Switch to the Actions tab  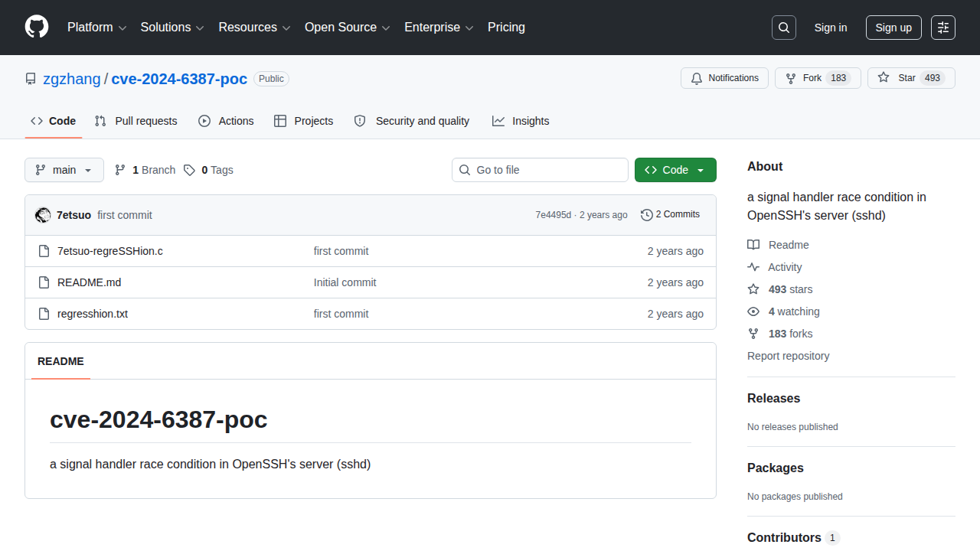[x=226, y=121]
